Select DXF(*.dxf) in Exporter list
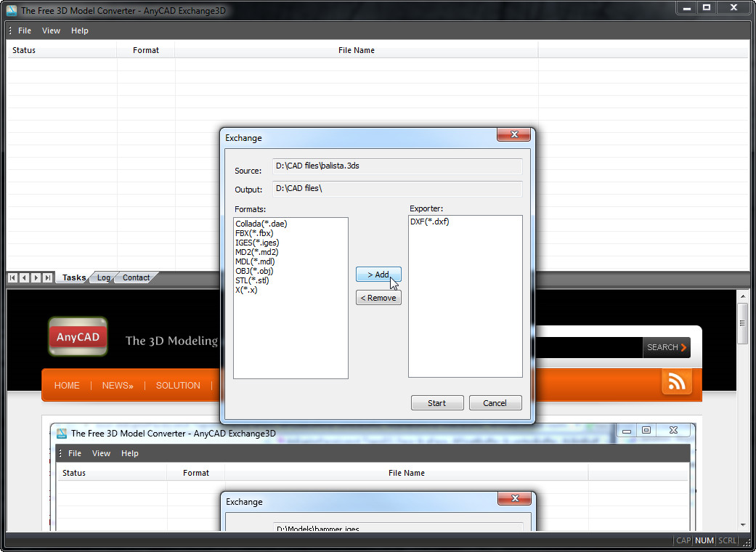The image size is (756, 552). [x=430, y=222]
